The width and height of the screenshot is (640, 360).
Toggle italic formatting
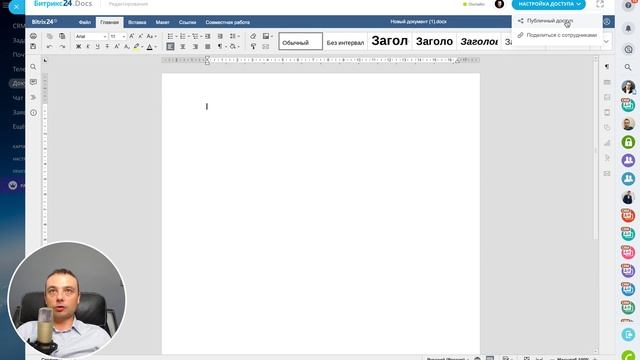[x=88, y=47]
